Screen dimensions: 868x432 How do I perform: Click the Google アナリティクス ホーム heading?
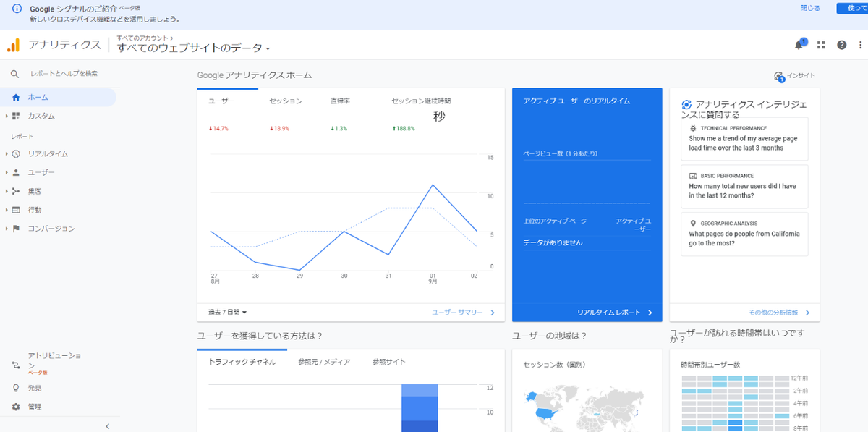(x=255, y=75)
